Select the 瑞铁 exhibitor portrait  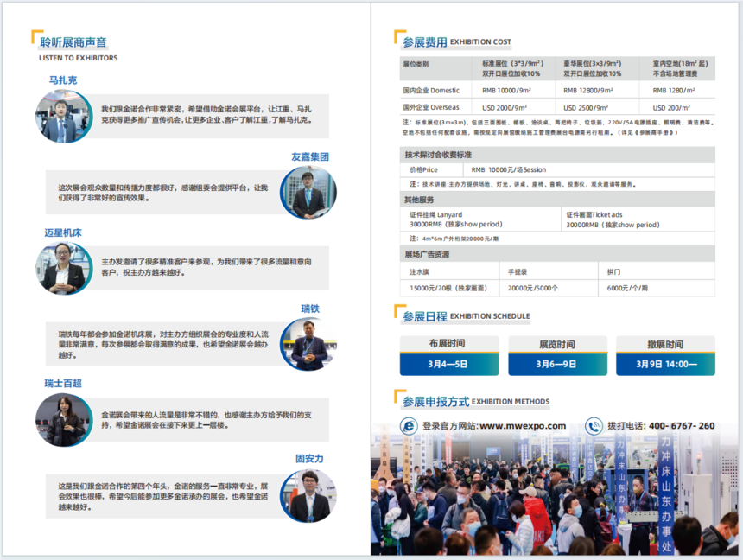click(x=308, y=344)
